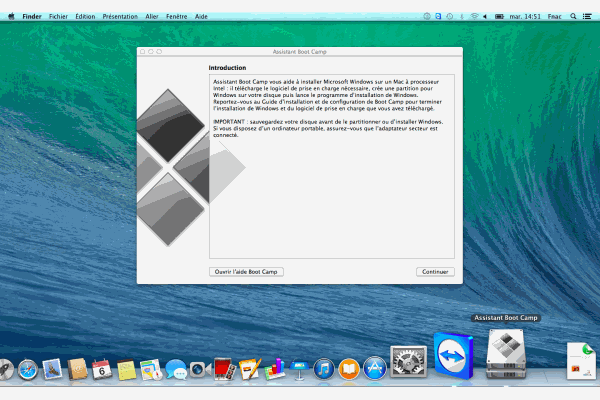600x400 pixels.
Task: Launch Safari from the dock
Action: click(28, 370)
